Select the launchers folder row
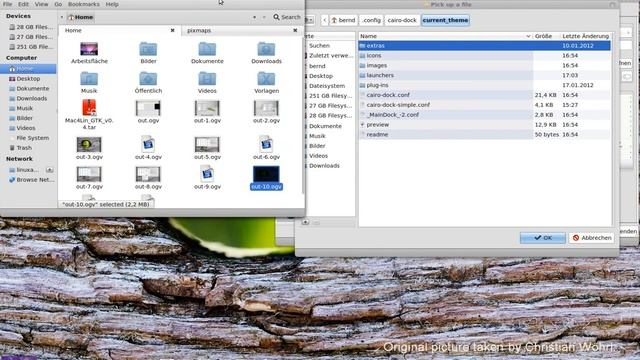This screenshot has height=360, width=640. 484,75
